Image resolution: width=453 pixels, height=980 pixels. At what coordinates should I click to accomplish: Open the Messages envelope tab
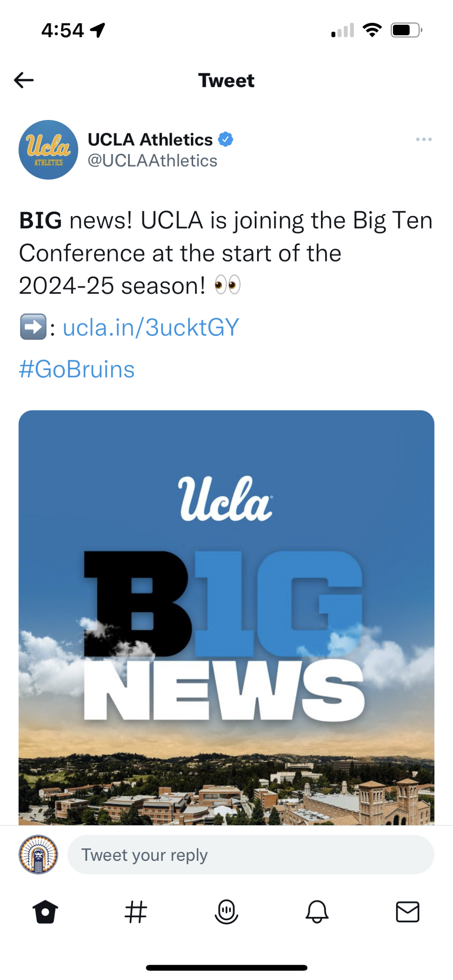(x=408, y=912)
